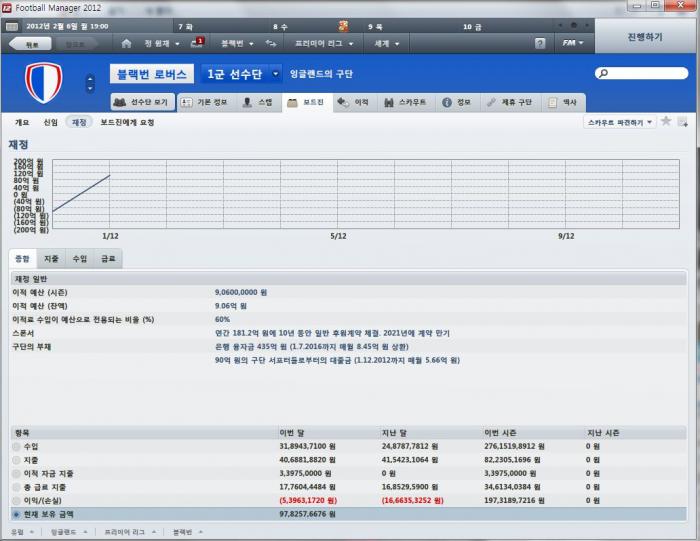Open the 스카우트 파견하기 dropdown

619,122
